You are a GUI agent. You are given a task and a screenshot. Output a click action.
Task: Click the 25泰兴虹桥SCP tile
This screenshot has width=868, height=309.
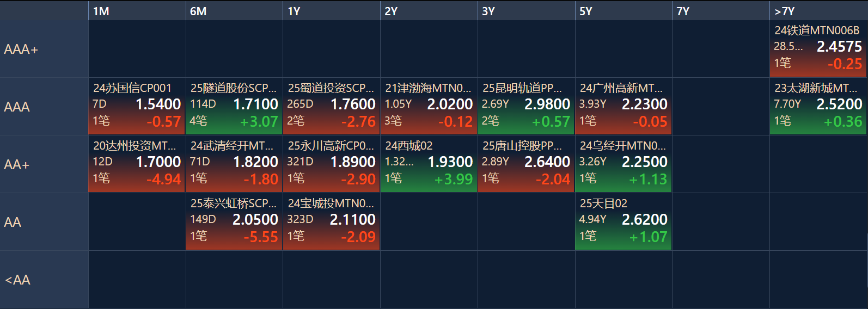[234, 222]
